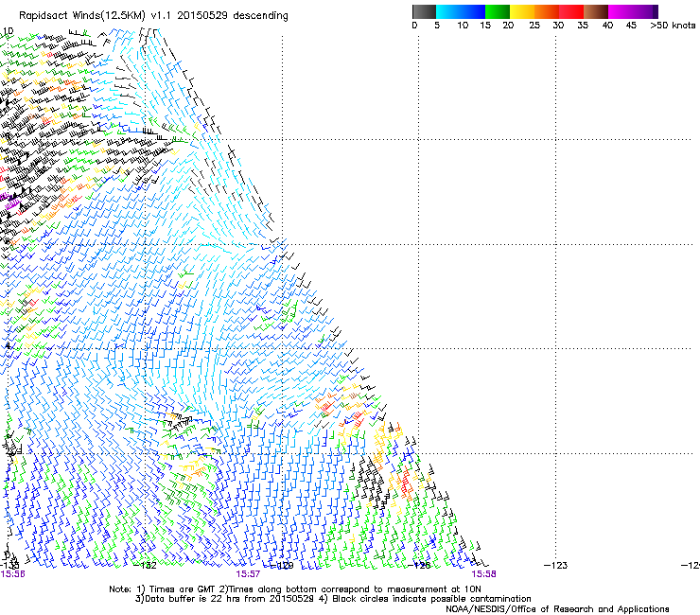Click the '-129' longitude axis label
This screenshot has width=700, height=615.
pyautogui.click(x=283, y=566)
